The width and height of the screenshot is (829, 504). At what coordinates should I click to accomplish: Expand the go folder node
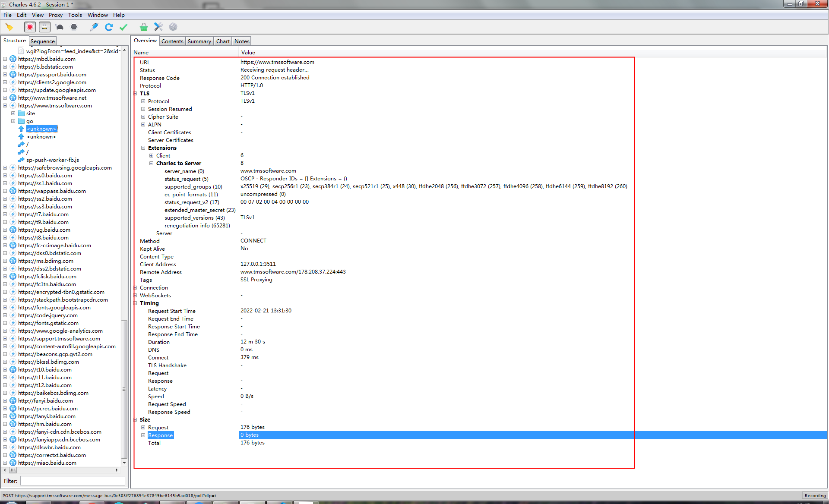pos(13,121)
